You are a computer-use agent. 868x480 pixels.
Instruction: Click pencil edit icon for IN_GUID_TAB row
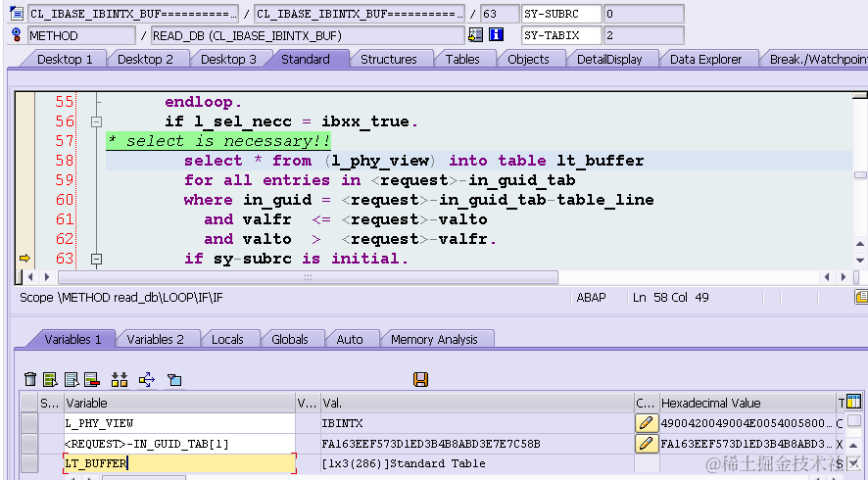click(646, 444)
